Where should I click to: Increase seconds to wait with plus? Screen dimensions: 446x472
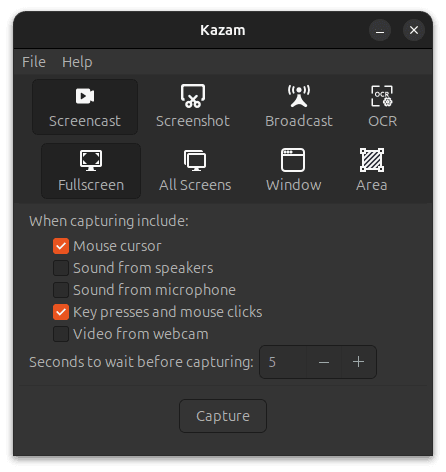[x=359, y=362]
